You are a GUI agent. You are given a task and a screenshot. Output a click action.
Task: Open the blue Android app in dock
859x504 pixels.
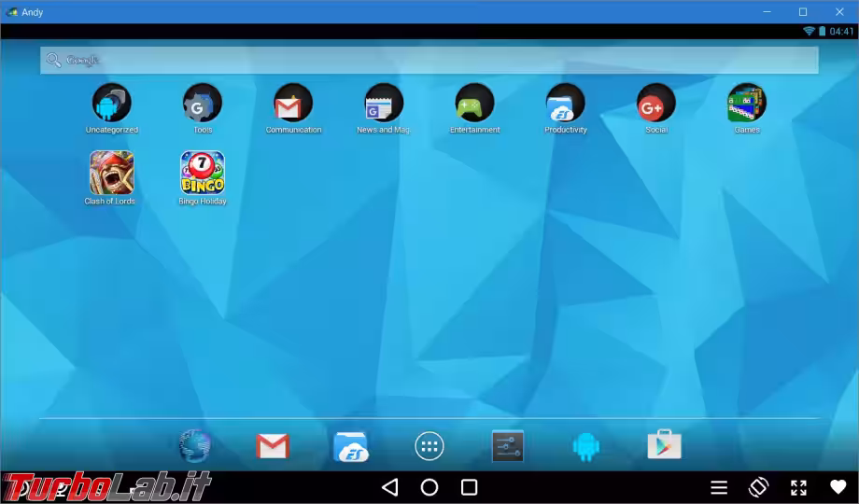586,446
